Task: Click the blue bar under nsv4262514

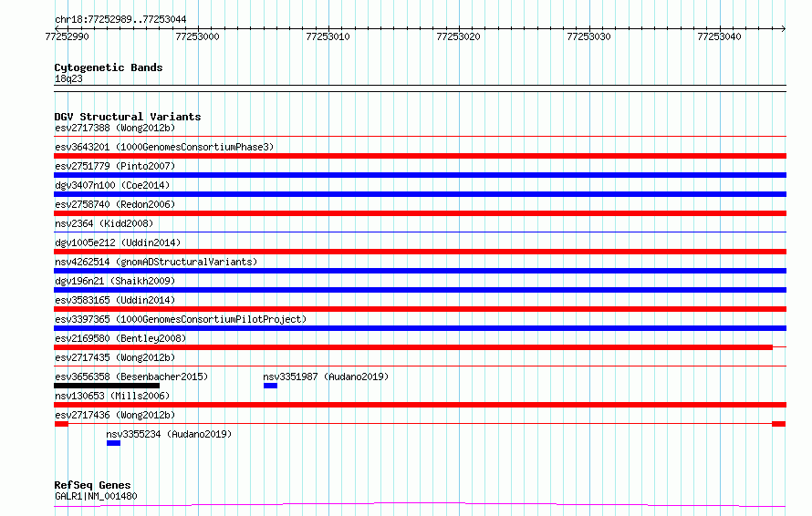Action: [420, 271]
